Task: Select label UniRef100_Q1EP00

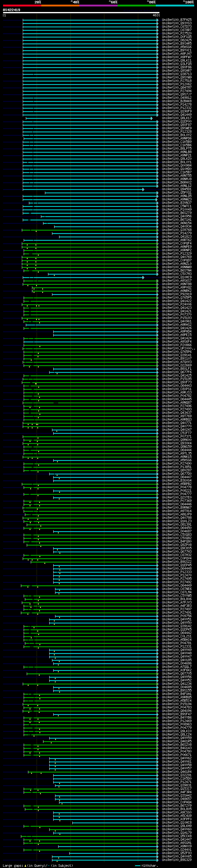Action: click(176, 121)
